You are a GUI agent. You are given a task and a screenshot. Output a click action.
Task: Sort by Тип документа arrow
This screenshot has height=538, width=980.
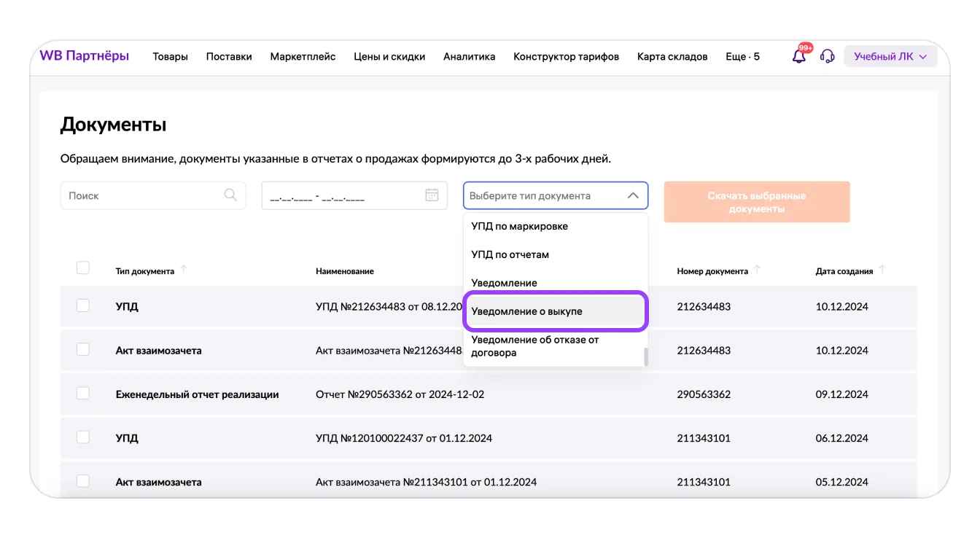[x=184, y=270]
